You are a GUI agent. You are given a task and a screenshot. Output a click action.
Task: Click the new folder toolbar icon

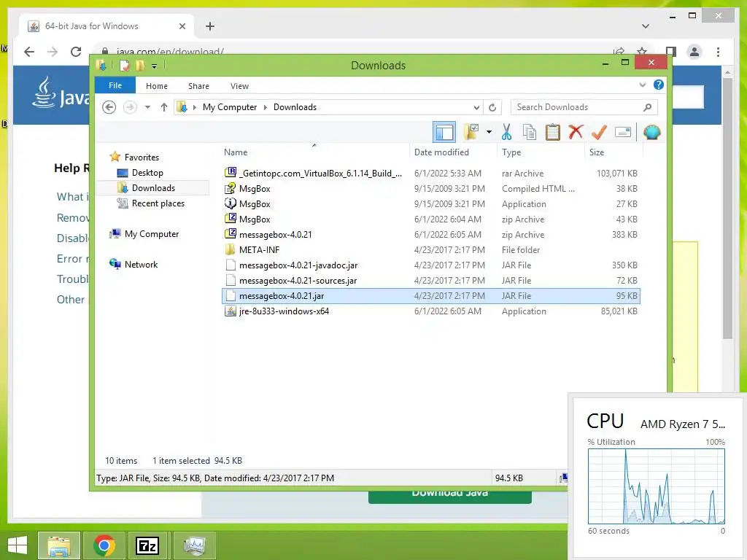pos(471,132)
